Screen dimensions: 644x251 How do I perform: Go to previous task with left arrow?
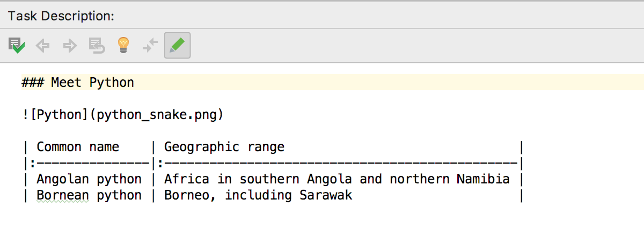(43, 46)
